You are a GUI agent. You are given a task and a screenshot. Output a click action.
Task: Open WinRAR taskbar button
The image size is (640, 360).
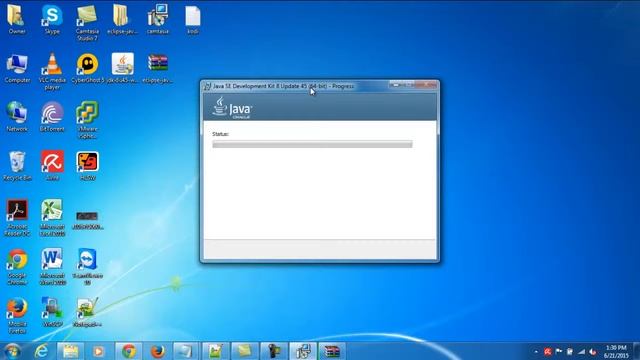pyautogui.click(x=332, y=351)
